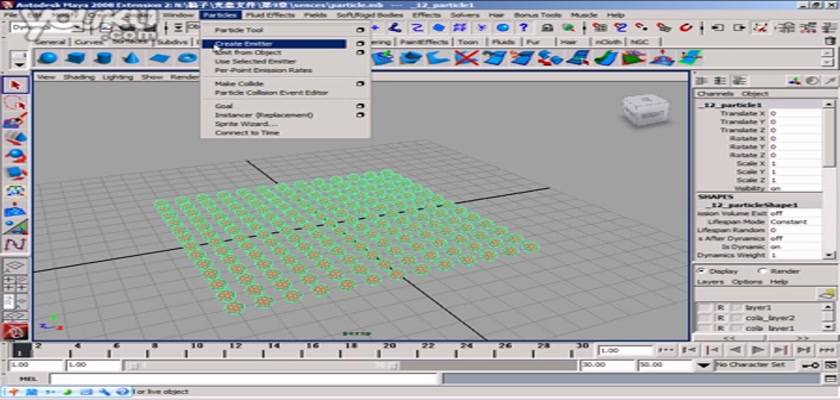Click the padlock lock-selection icon
This screenshot has width=840, height=400.
(x=547, y=27)
